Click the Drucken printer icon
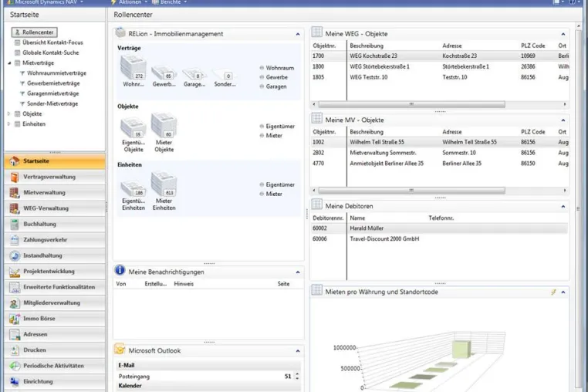588x392 pixels. point(14,350)
